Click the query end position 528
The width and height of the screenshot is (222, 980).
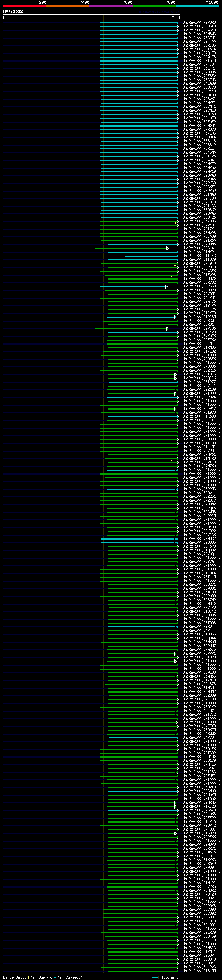click(x=175, y=17)
